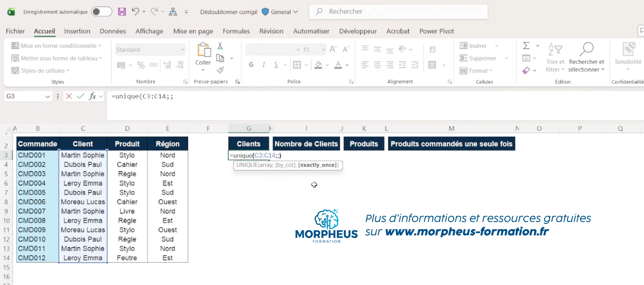644x285 pixels.
Task: Click the Insert Function fx icon
Action: (92, 96)
